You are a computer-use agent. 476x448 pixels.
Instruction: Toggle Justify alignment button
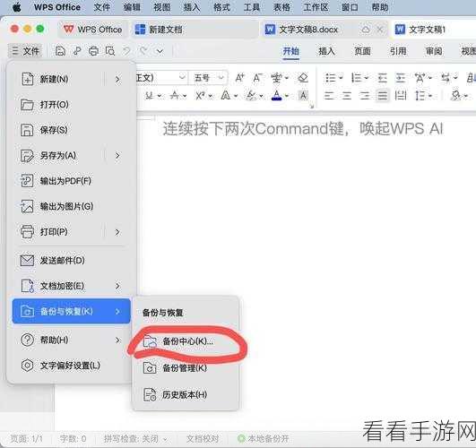[383, 96]
